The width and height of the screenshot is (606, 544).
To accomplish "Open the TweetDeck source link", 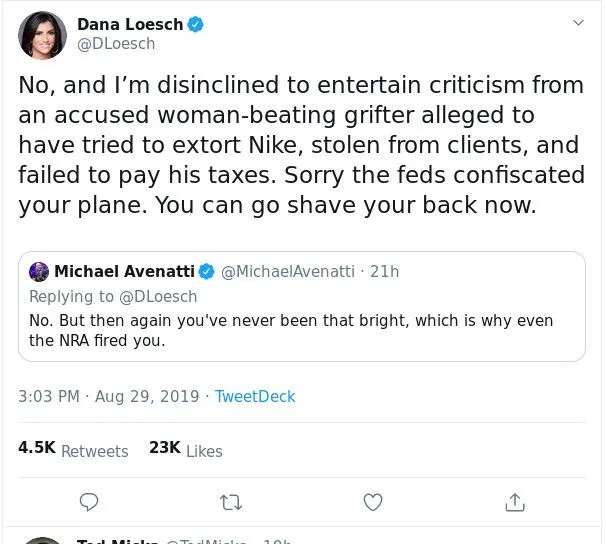I will pyautogui.click(x=255, y=396).
